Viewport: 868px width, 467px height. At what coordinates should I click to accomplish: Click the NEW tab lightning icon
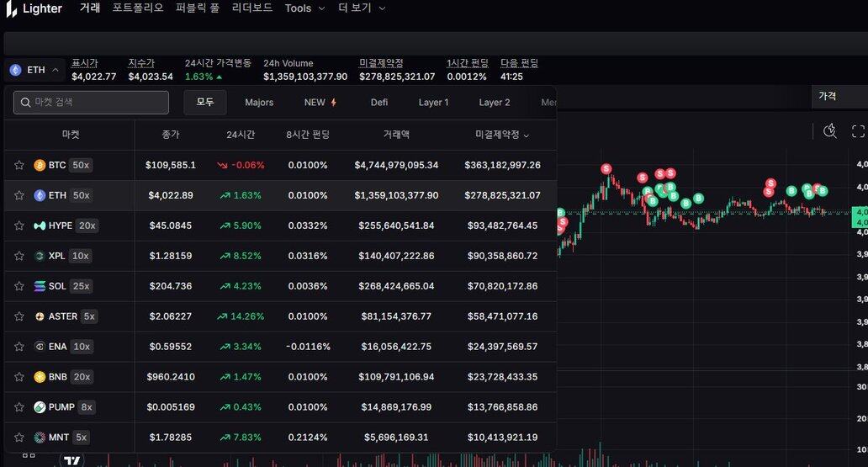tap(333, 103)
